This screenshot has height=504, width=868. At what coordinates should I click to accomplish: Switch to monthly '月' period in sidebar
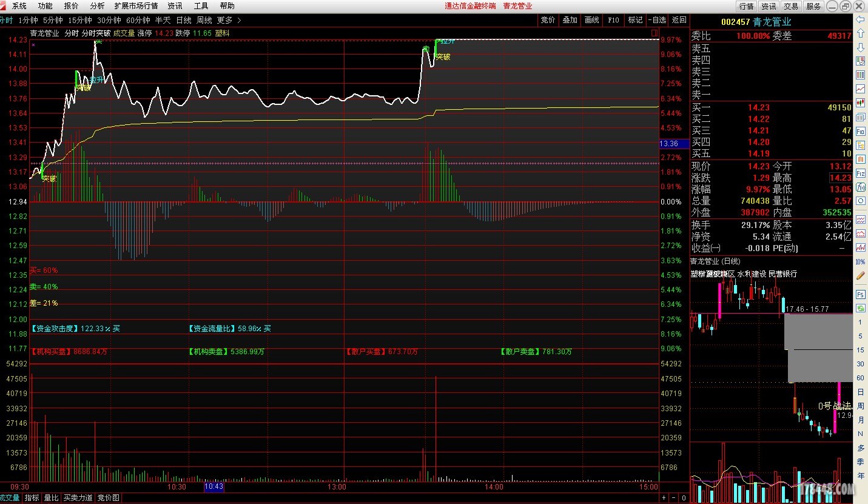point(860,420)
